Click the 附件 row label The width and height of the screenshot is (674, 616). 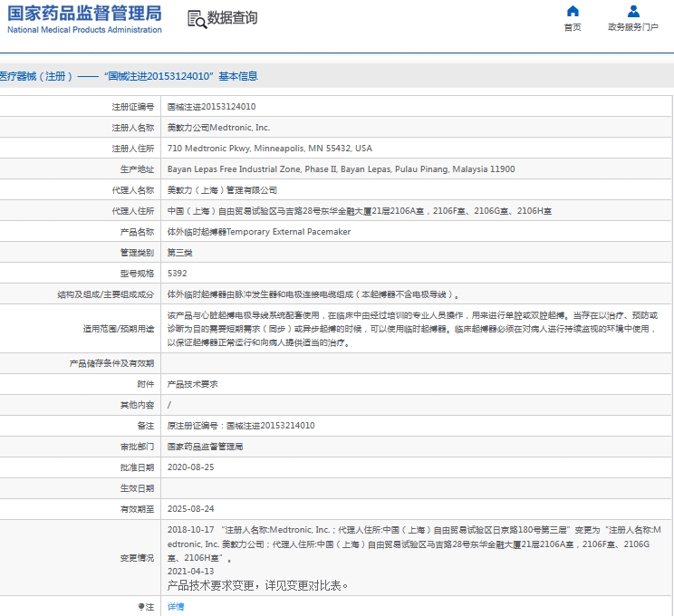pos(146,384)
